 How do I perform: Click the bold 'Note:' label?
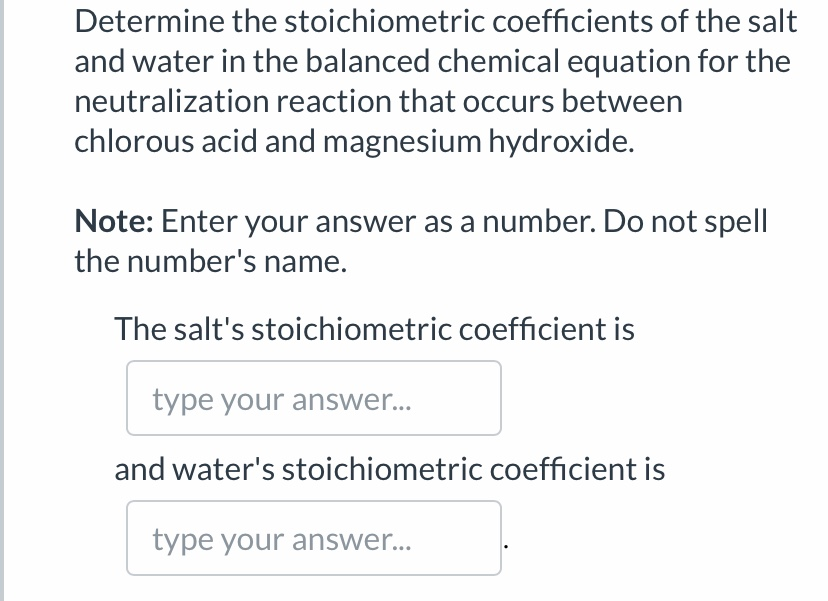point(110,221)
